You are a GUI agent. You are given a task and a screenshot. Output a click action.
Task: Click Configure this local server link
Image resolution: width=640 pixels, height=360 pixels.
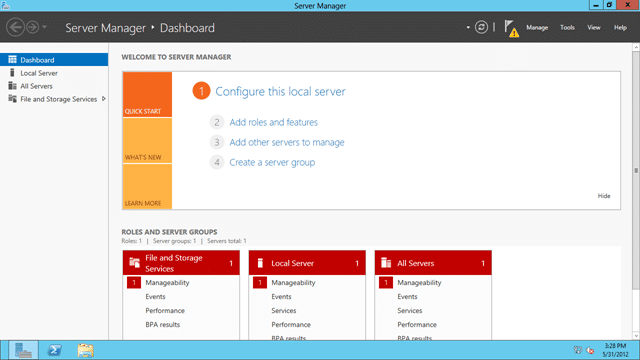coord(280,91)
